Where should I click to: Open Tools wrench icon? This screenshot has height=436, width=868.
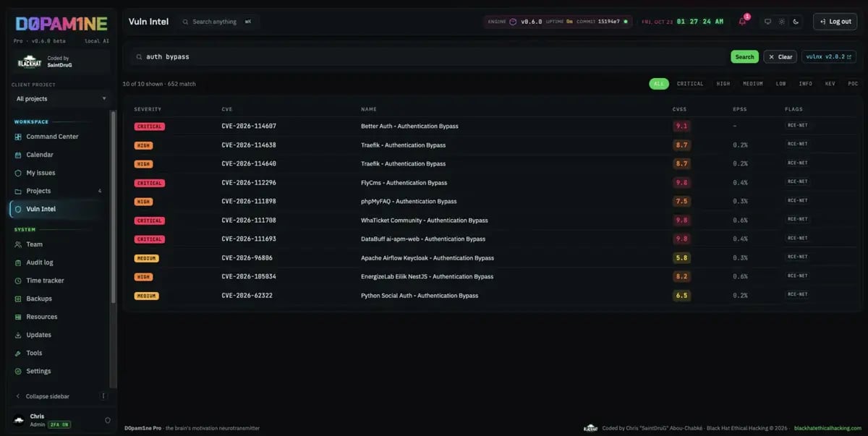coord(18,353)
